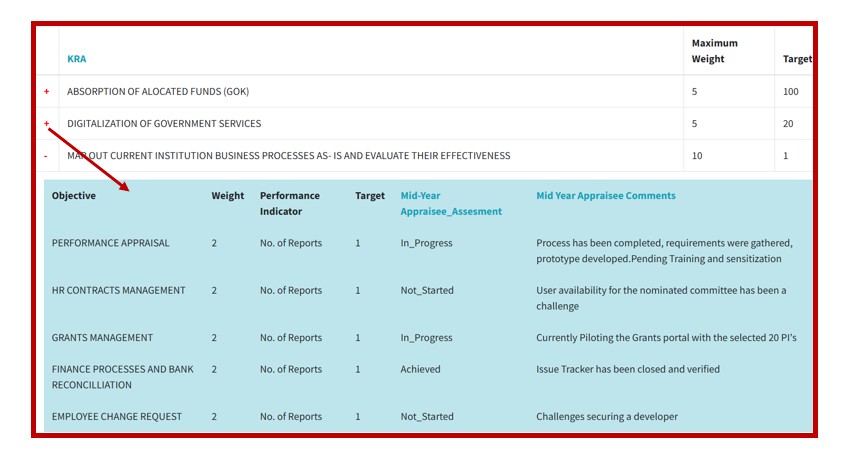Screen dimensions: 851x472
Task: Click In_Progress status for Performance Appraisal
Action: 426,243
